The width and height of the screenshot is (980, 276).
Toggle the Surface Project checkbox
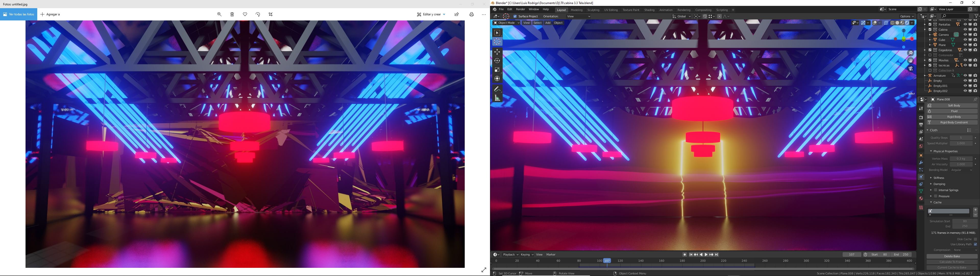pos(515,16)
